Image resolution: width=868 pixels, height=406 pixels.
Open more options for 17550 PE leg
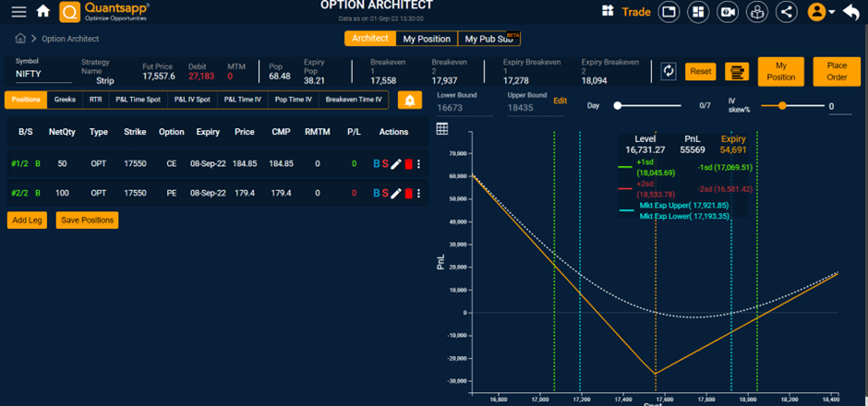419,193
